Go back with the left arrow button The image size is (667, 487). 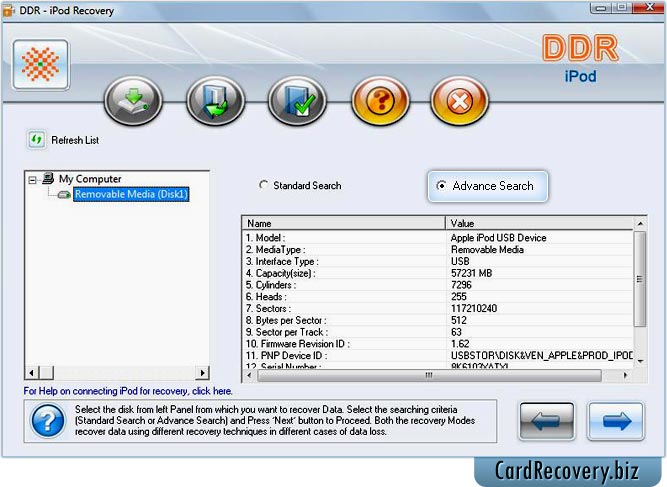coord(547,421)
